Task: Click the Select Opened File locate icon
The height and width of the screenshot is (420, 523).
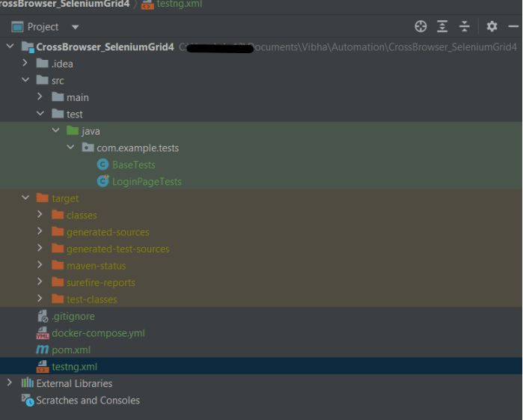Action: point(420,26)
